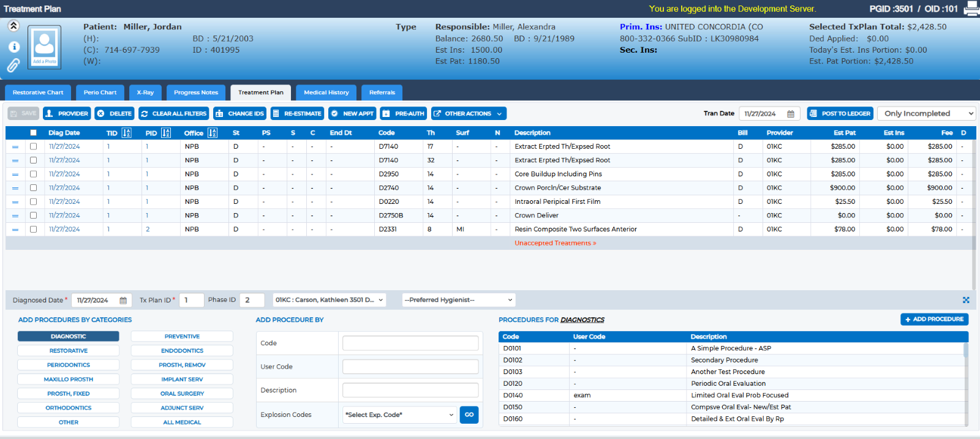Select Periodontics procedure category
The height and width of the screenshot is (439, 980).
[69, 365]
